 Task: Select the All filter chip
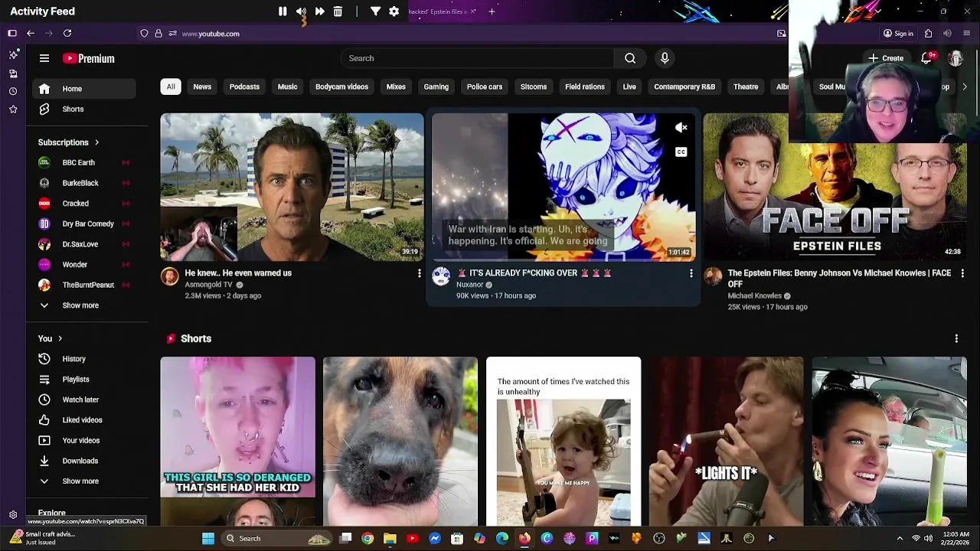(171, 86)
